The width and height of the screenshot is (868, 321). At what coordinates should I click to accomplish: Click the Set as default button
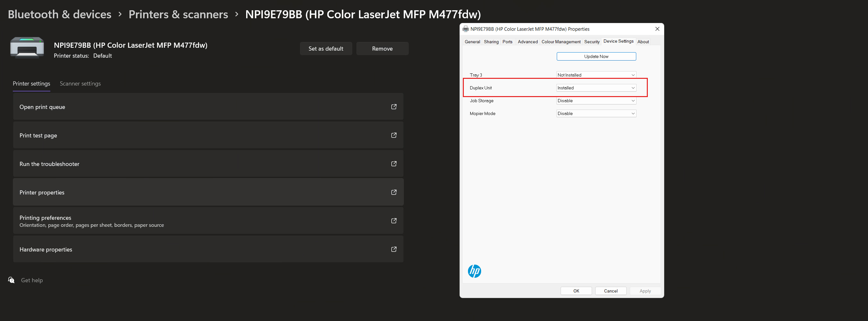click(x=326, y=48)
